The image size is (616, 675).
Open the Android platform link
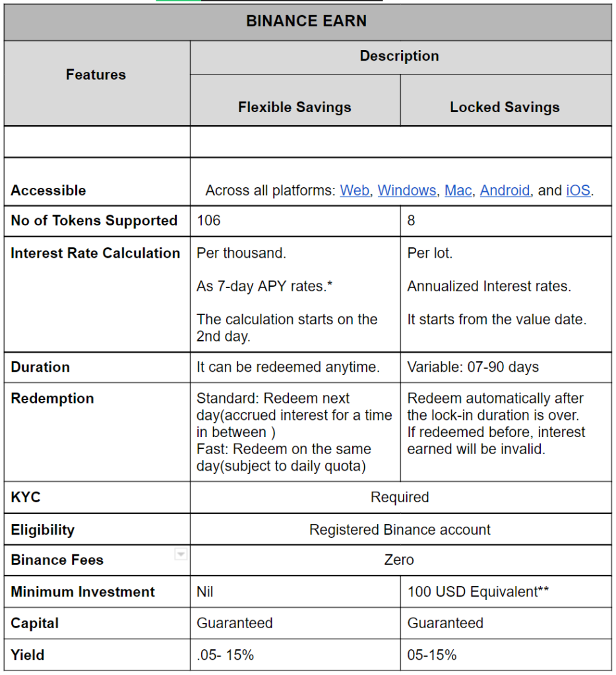pos(505,191)
